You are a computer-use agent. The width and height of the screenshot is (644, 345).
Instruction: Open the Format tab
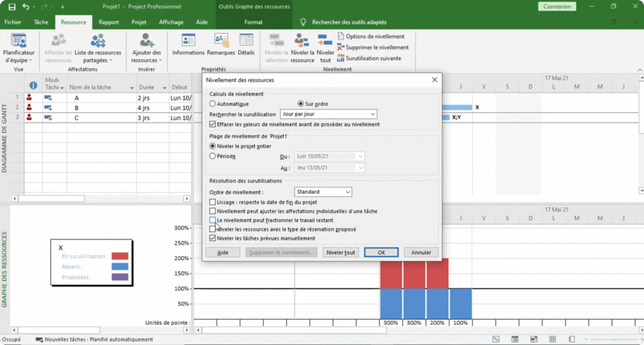253,22
